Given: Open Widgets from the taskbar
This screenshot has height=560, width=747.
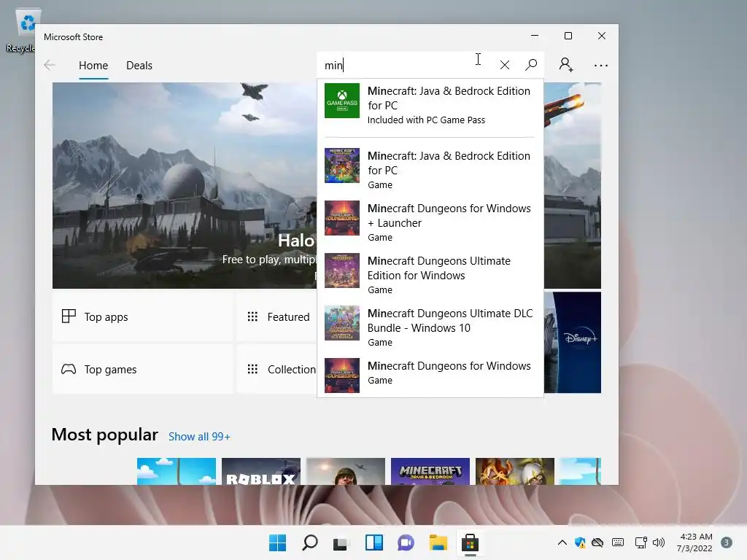Looking at the screenshot, I should point(374,542).
